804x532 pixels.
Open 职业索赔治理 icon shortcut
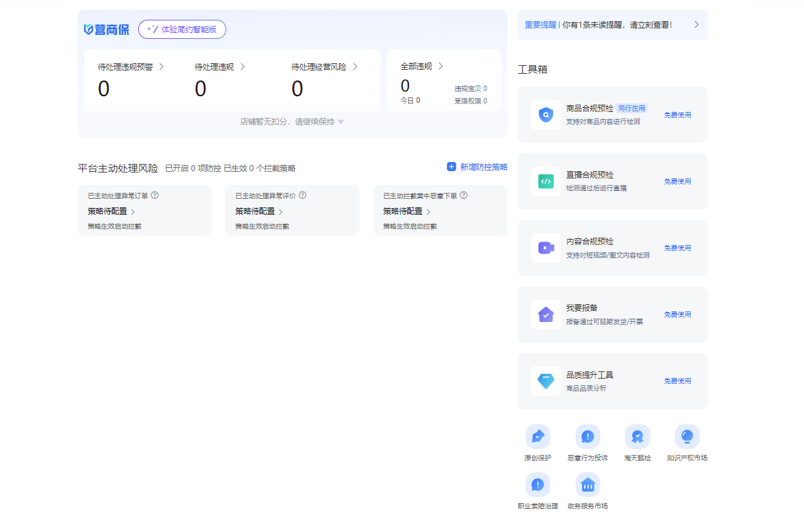537,485
